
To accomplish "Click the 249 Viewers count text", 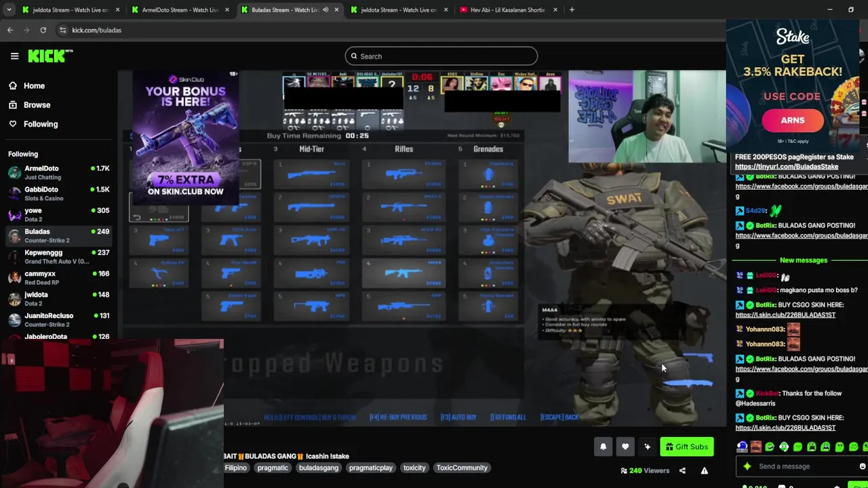I will point(649,470).
